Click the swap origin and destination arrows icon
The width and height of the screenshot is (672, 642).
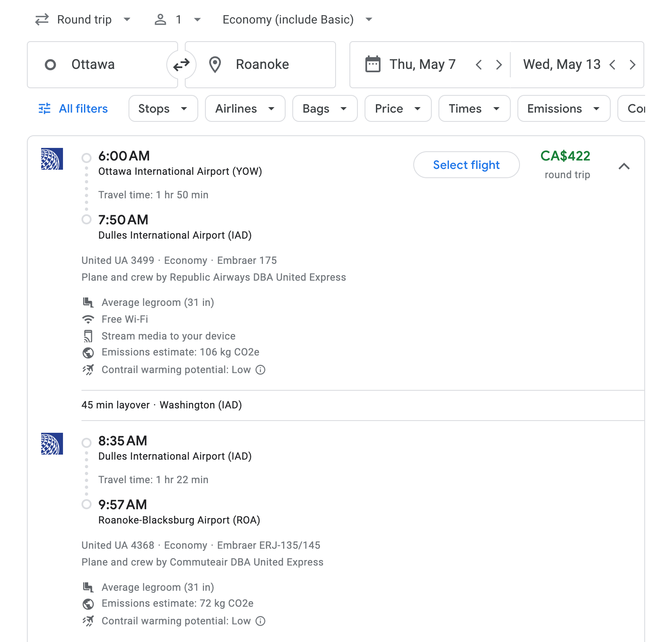[181, 64]
